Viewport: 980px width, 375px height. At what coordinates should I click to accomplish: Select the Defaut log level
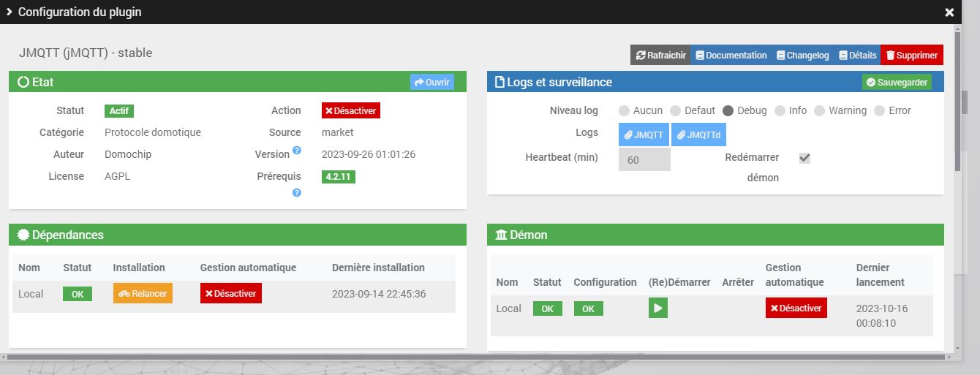pyautogui.click(x=675, y=111)
